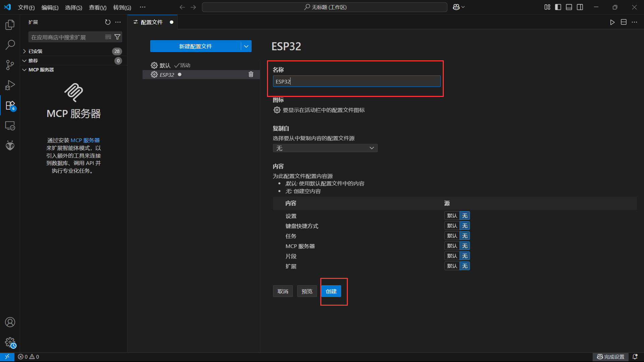Viewport: 644px width, 362px height.
Task: Set 设置 source to 无
Action: click(465, 216)
